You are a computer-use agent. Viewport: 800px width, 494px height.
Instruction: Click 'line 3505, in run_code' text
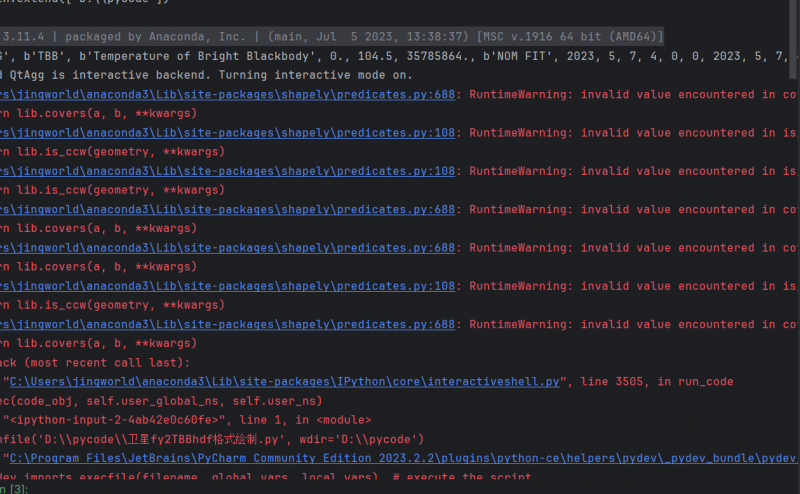pos(660,381)
